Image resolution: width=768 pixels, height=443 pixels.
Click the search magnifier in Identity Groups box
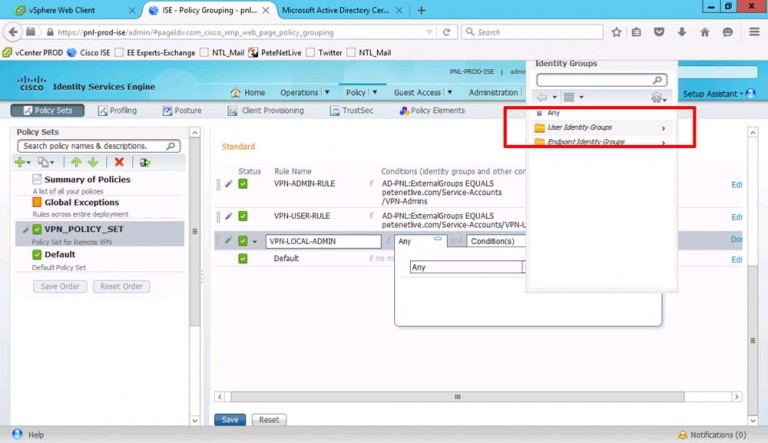(658, 79)
